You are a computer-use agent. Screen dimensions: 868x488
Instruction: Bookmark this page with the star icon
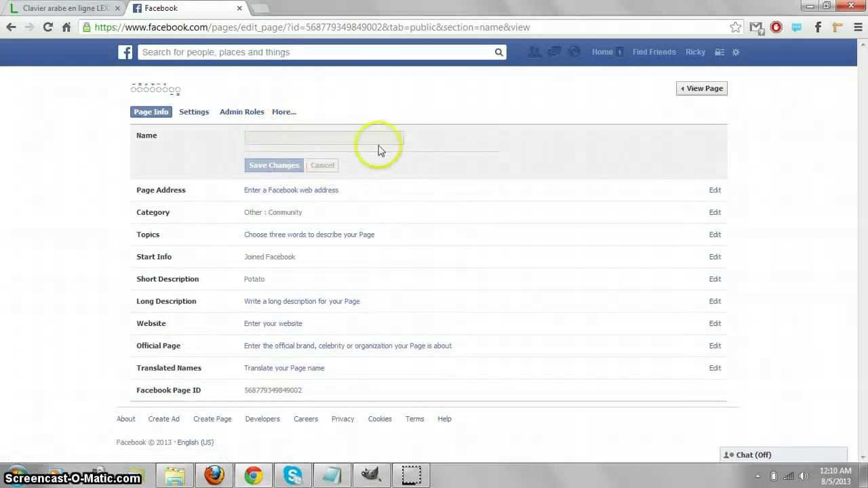[x=736, y=27]
